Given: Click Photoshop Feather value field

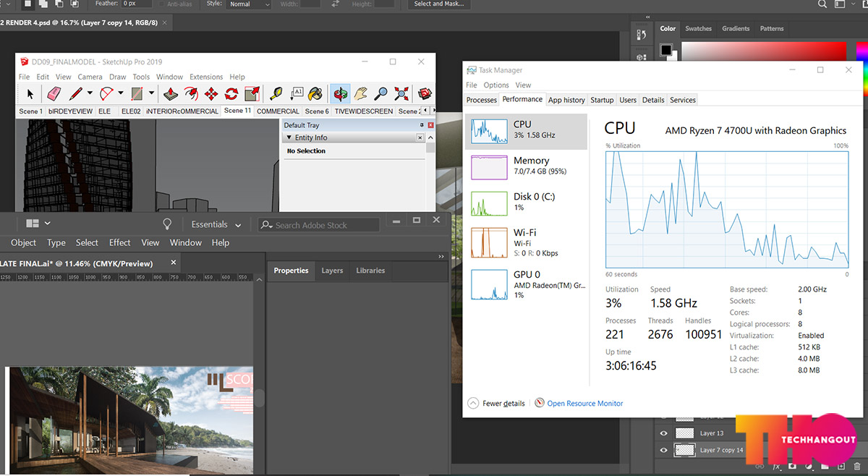Looking at the screenshot, I should click(137, 4).
